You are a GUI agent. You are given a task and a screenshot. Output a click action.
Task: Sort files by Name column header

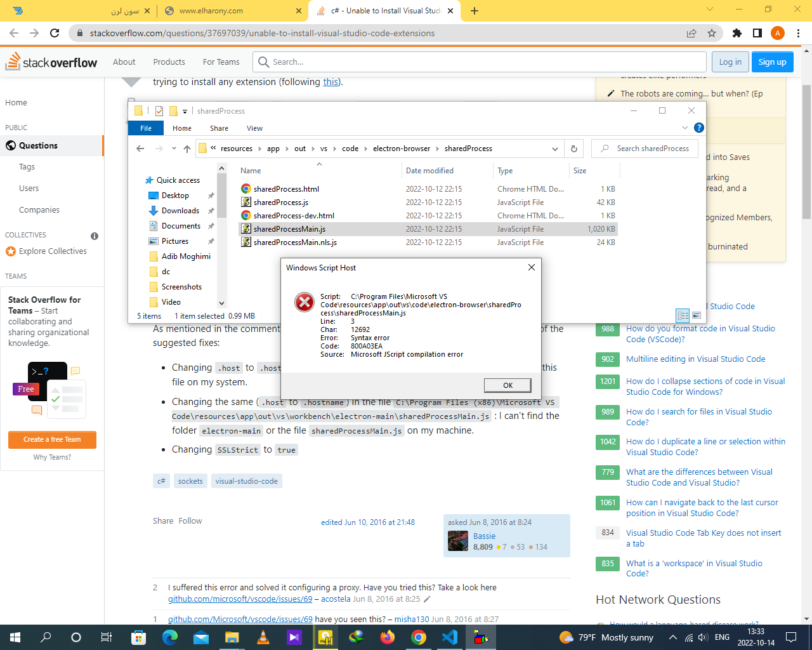click(x=251, y=171)
